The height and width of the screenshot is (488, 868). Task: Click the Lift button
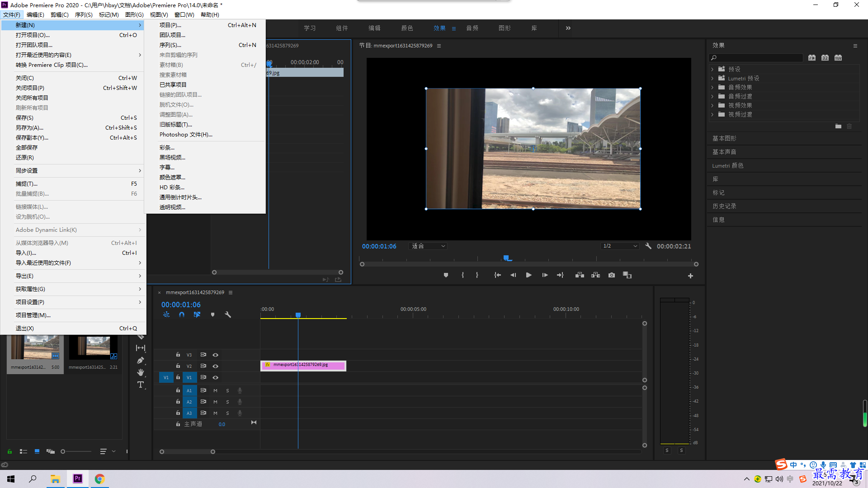pyautogui.click(x=580, y=275)
